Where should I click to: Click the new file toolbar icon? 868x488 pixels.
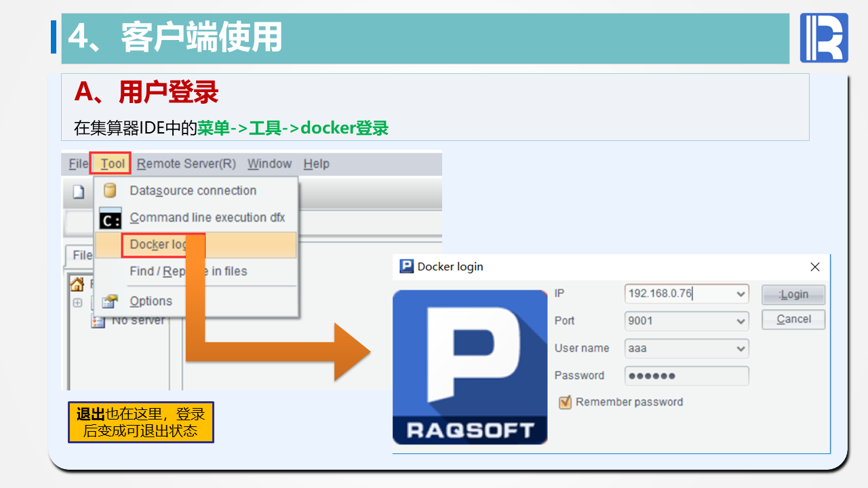pyautogui.click(x=78, y=192)
